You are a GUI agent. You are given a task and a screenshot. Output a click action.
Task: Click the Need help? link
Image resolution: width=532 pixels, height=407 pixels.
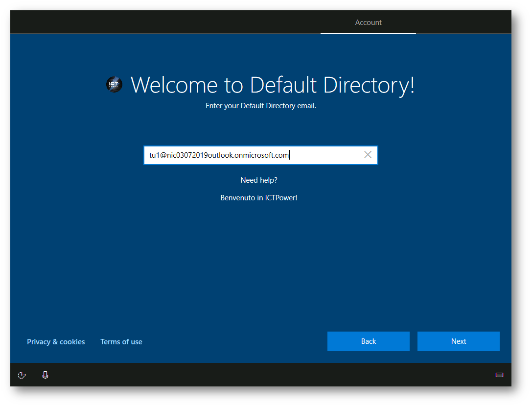coord(259,180)
